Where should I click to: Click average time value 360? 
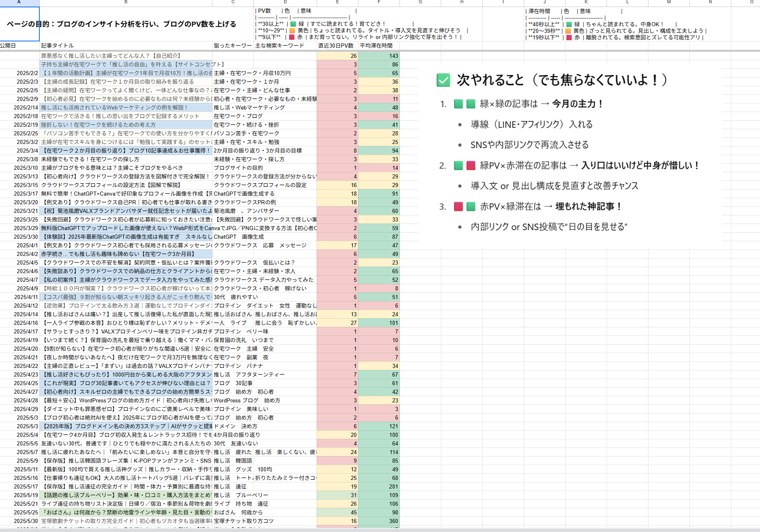379,521
